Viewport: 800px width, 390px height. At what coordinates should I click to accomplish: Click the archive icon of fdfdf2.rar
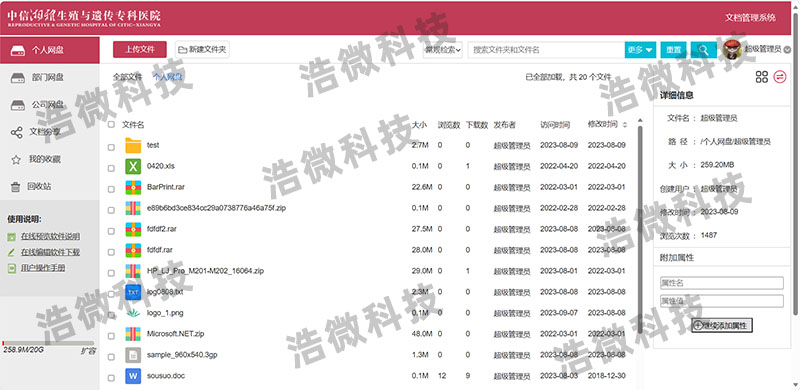[133, 229]
